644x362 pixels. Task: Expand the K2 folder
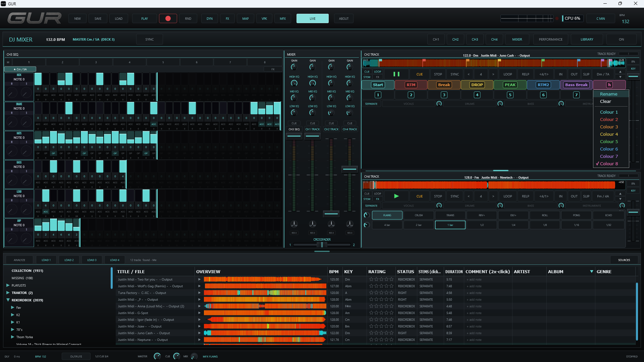(12, 315)
